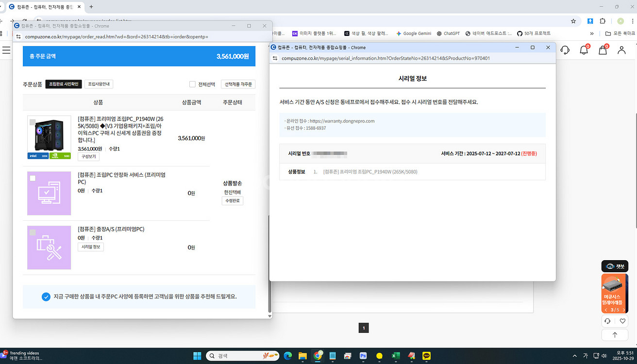This screenshot has width=637, height=364.
Task: Expand the hidden bookmarks overflow chevron
Action: coord(592,33)
